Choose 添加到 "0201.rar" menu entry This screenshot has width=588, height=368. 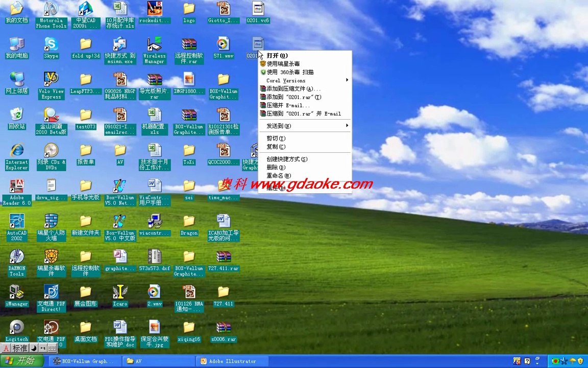305,97
